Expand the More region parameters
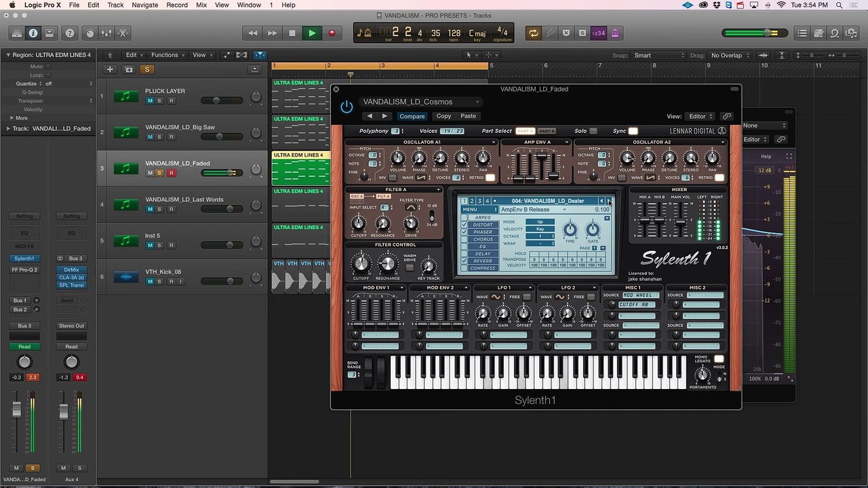Screen dimensions: 868x488 point(18,118)
